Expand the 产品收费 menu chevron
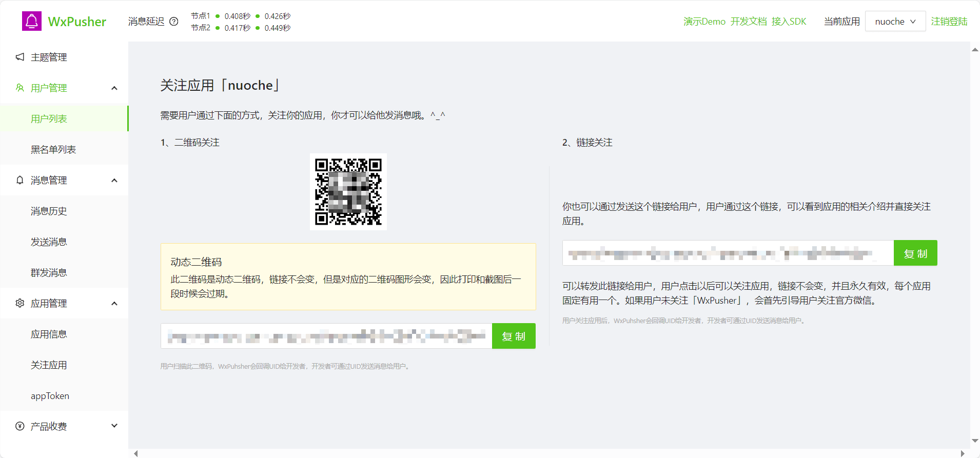The height and width of the screenshot is (458, 980). click(x=114, y=426)
